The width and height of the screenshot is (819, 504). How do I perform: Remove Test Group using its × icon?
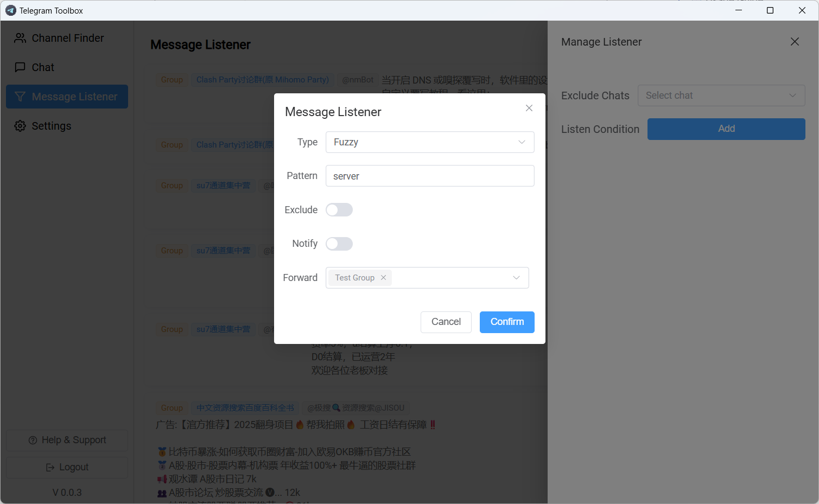(383, 277)
